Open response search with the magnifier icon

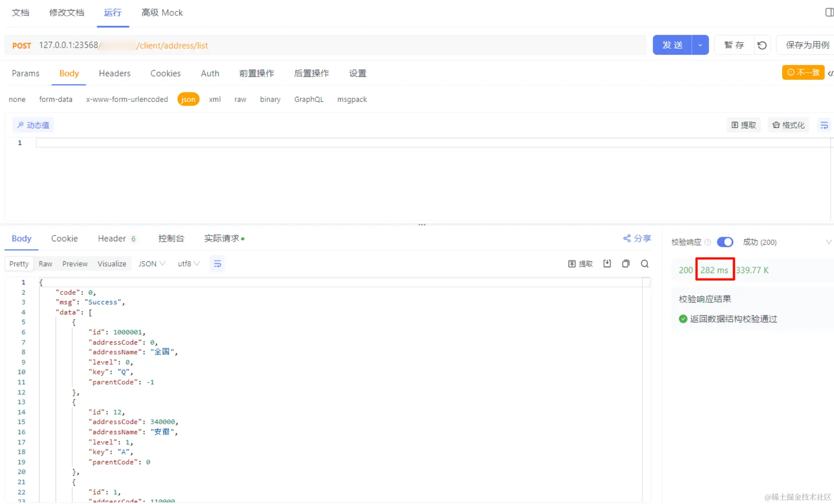tap(644, 263)
